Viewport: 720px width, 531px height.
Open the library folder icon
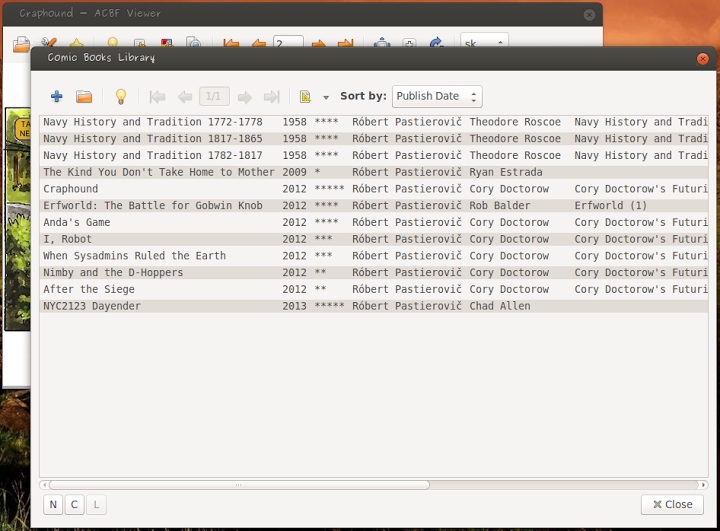coord(84,96)
